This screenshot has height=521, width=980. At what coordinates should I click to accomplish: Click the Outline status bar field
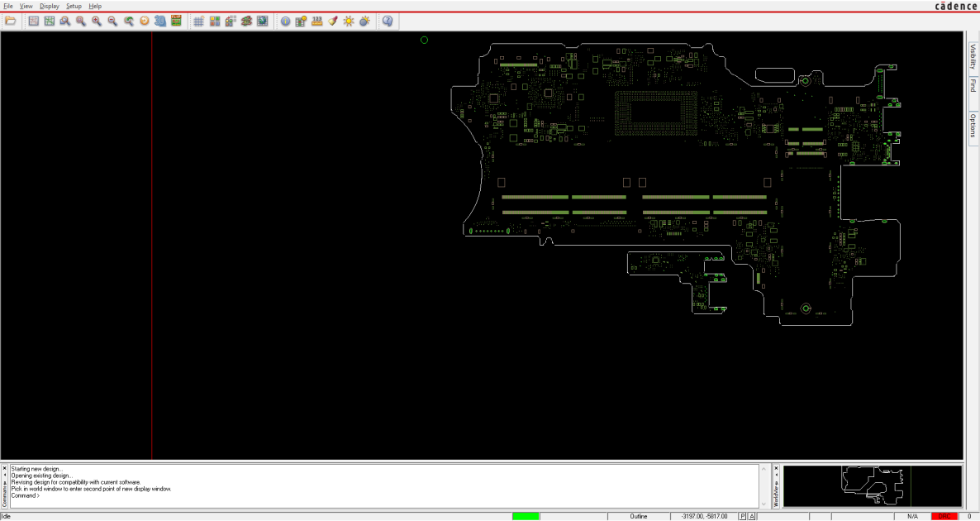pos(639,516)
